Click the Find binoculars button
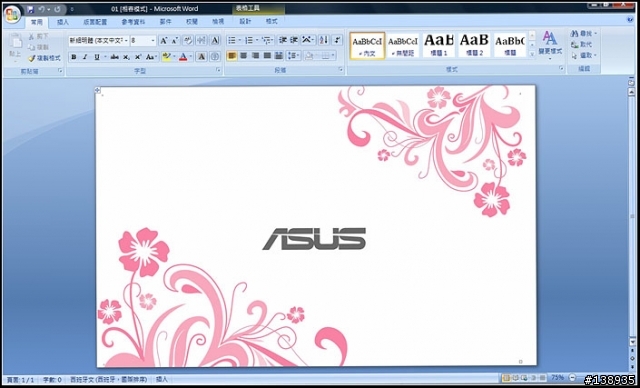 [x=584, y=33]
